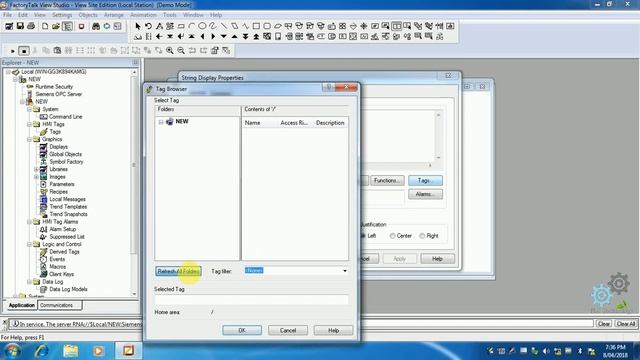Expand the NEW folder in Tag Browser
Screen dimensions: 640x360
(161, 122)
